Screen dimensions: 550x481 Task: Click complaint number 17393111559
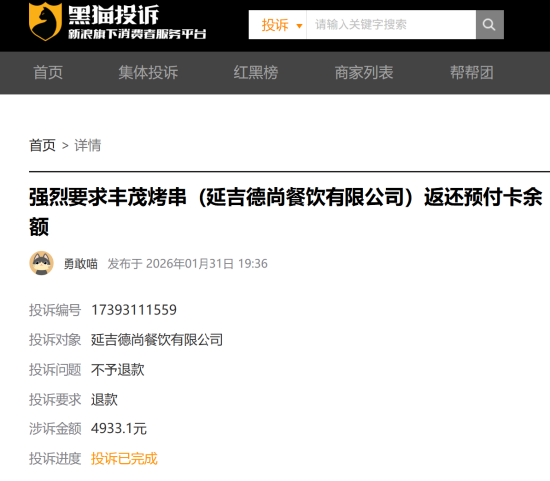134,310
